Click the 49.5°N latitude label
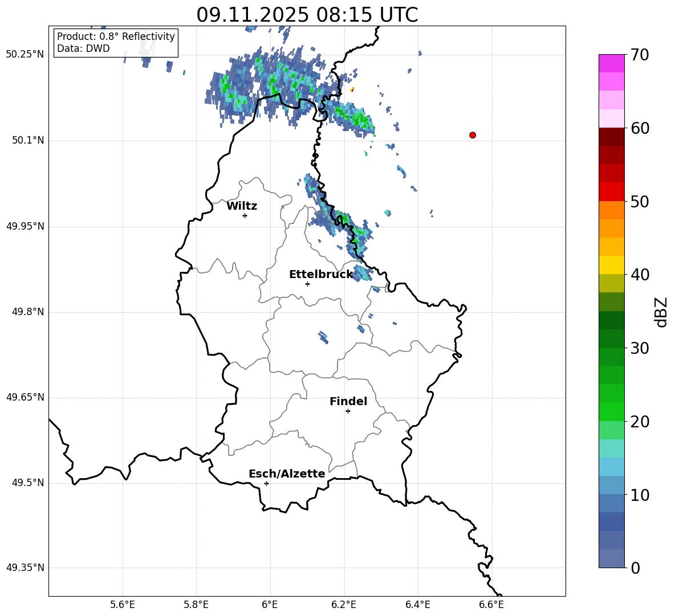This screenshot has height=616, width=675. click(x=28, y=483)
